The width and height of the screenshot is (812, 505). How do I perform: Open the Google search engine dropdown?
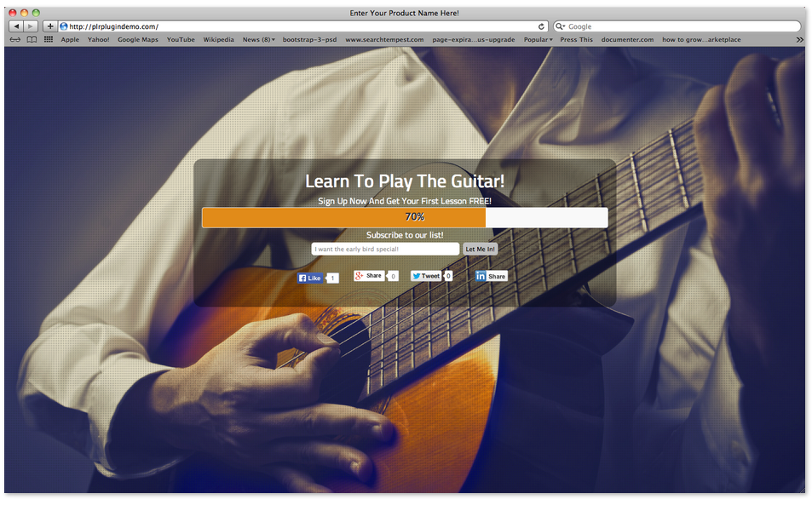pyautogui.click(x=561, y=26)
